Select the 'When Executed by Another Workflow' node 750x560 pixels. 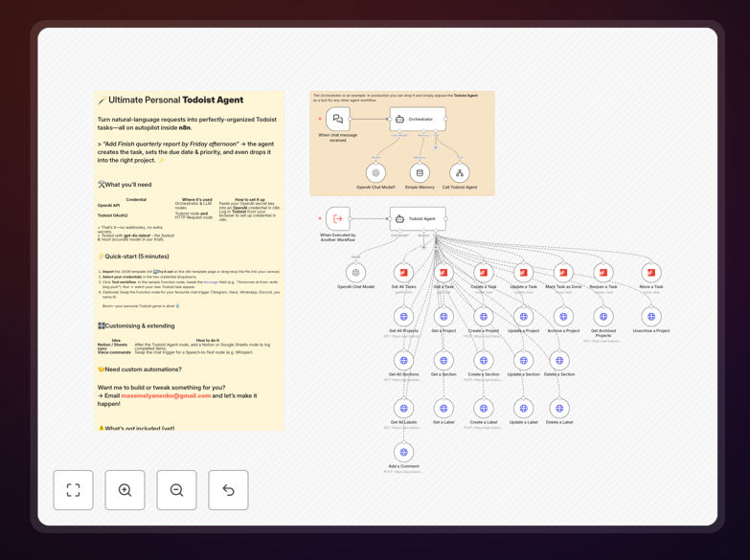338,218
